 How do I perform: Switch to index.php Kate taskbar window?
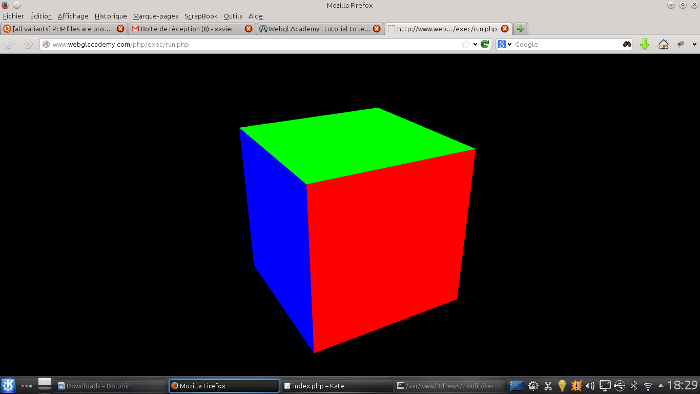[x=337, y=386]
